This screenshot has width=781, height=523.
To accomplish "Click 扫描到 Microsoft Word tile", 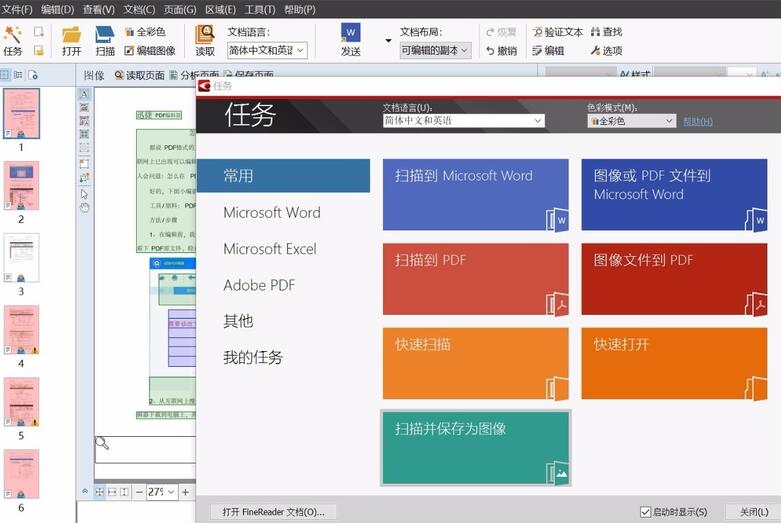I will (x=476, y=195).
